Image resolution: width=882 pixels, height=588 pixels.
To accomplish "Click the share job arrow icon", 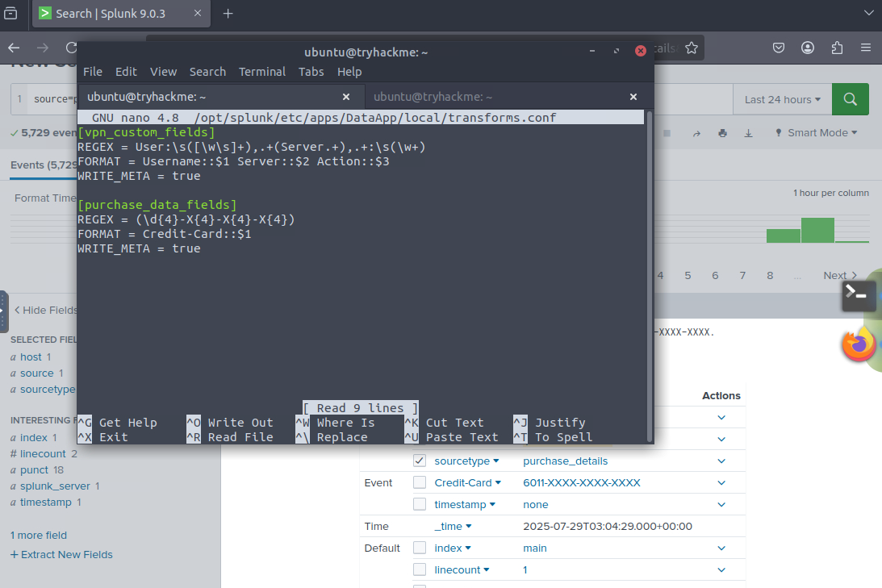I will coord(696,133).
